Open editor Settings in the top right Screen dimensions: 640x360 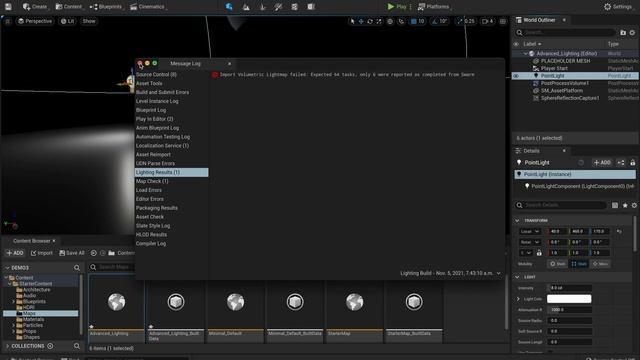tap(618, 7)
